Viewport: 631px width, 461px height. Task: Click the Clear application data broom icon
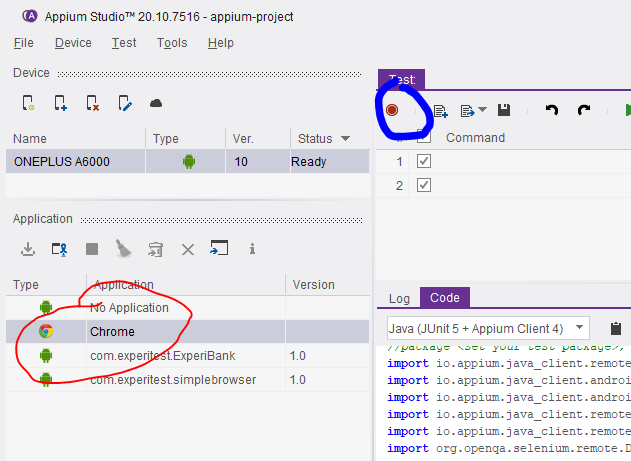click(123, 248)
